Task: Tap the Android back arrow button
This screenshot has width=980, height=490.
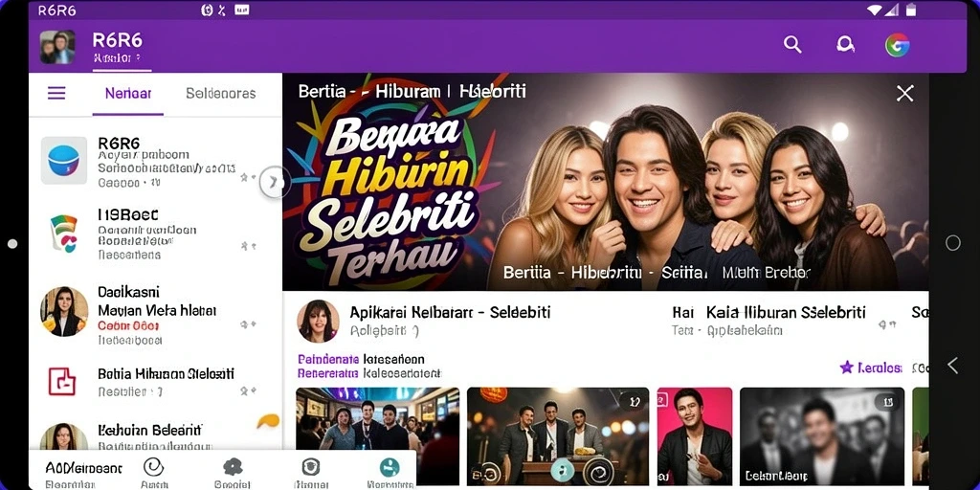Action: click(953, 366)
